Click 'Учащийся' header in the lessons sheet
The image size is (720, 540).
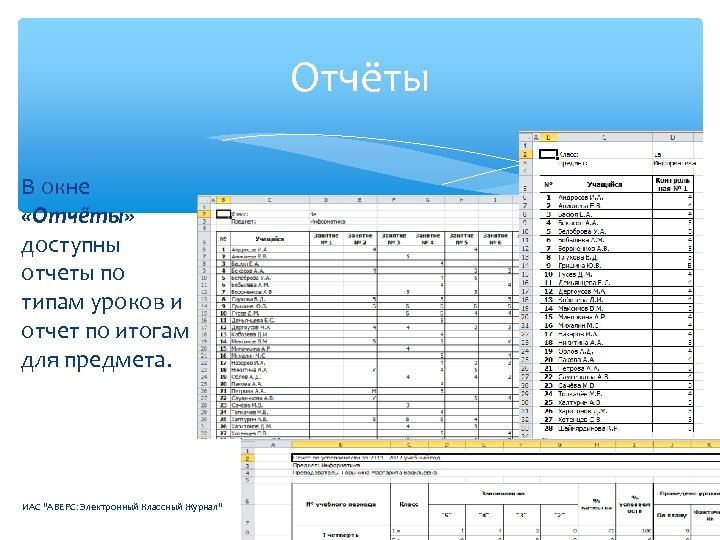pos(270,239)
